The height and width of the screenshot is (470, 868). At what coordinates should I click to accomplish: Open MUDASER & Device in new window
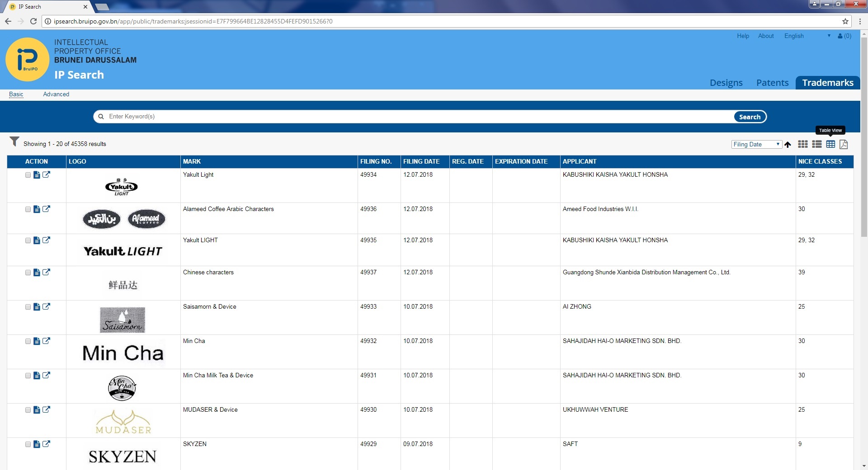coord(46,409)
